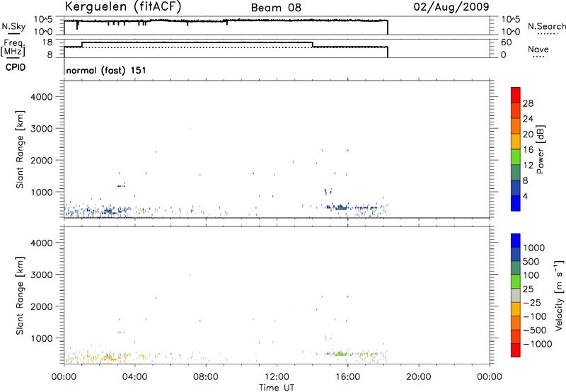Click the velocity colorbar value '1000'
The width and height of the screenshot is (566, 392).
pyautogui.click(x=534, y=248)
